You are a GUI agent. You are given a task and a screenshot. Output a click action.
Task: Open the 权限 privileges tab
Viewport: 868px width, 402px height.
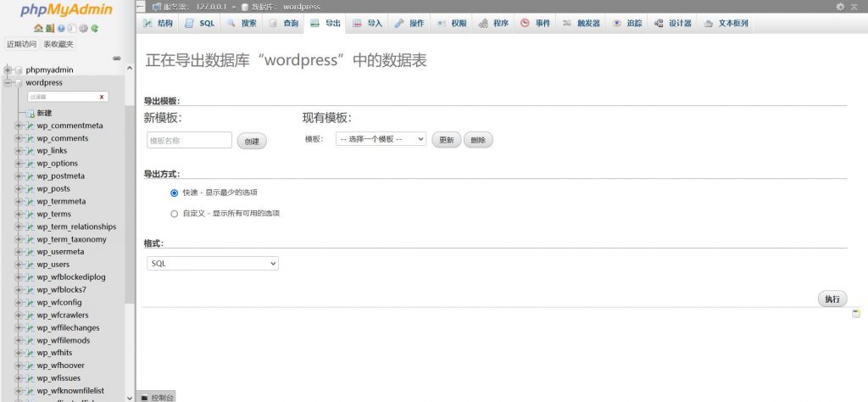pyautogui.click(x=452, y=23)
